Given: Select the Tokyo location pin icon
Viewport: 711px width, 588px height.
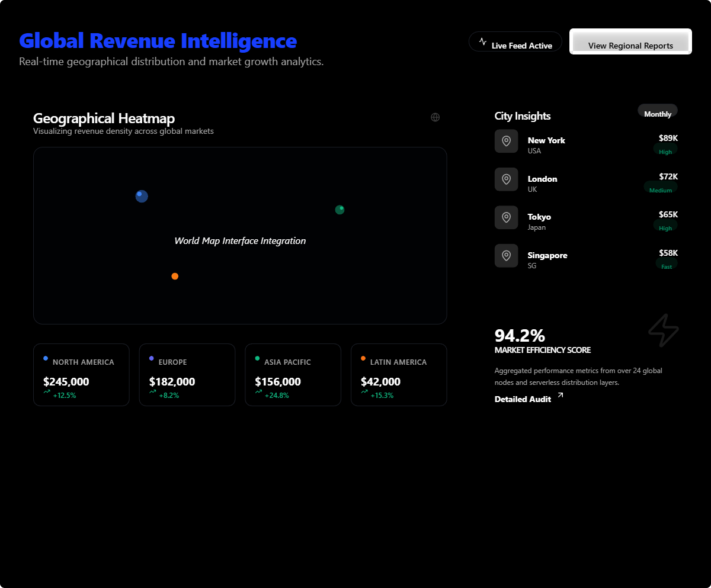Looking at the screenshot, I should [x=506, y=217].
